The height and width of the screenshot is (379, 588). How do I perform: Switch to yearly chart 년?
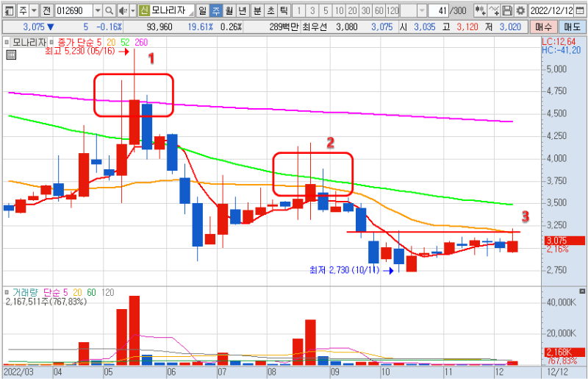pos(243,10)
